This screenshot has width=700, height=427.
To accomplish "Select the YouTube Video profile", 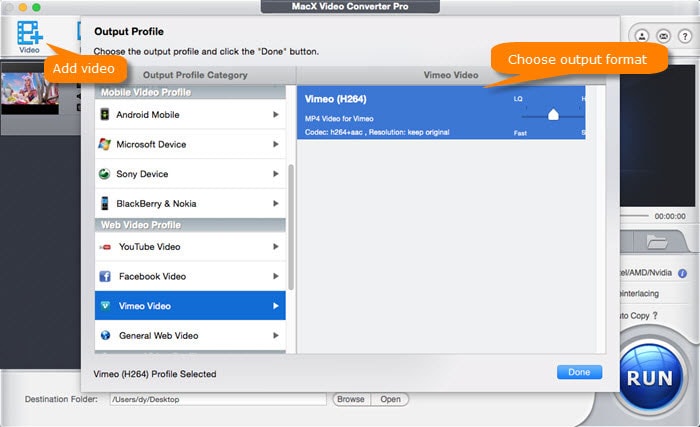I will coord(190,247).
